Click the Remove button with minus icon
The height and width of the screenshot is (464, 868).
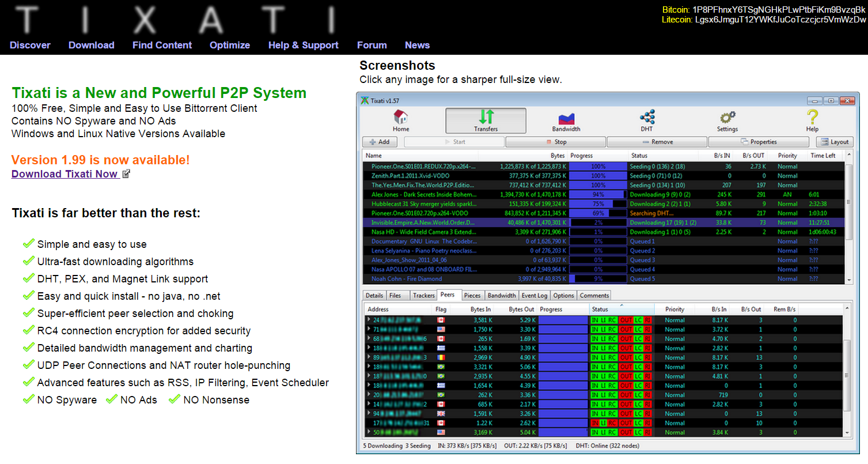tap(657, 142)
